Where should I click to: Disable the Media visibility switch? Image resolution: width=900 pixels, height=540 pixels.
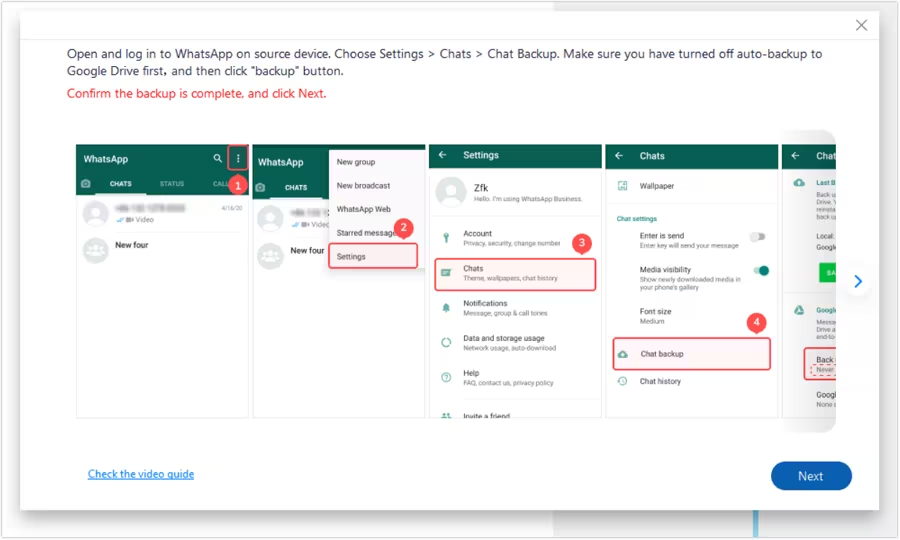pyautogui.click(x=762, y=271)
